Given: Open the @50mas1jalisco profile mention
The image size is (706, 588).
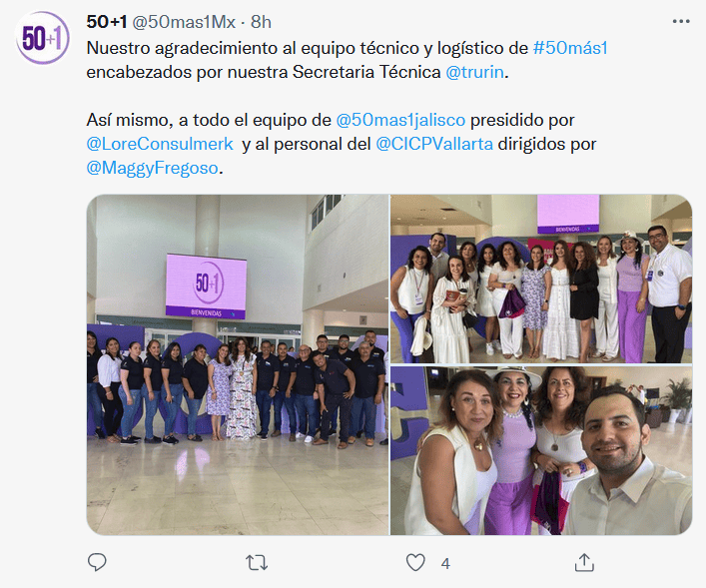Looking at the screenshot, I should coord(400,120).
